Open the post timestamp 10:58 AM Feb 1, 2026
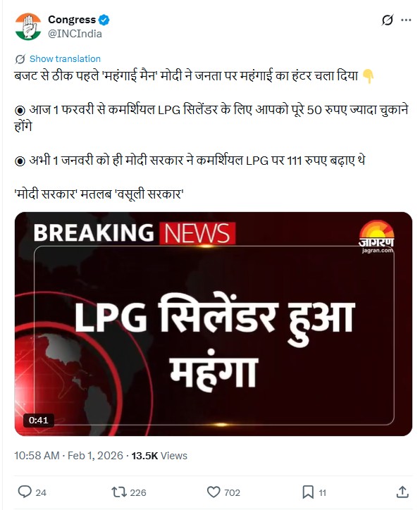420x510 pixels. point(68,456)
